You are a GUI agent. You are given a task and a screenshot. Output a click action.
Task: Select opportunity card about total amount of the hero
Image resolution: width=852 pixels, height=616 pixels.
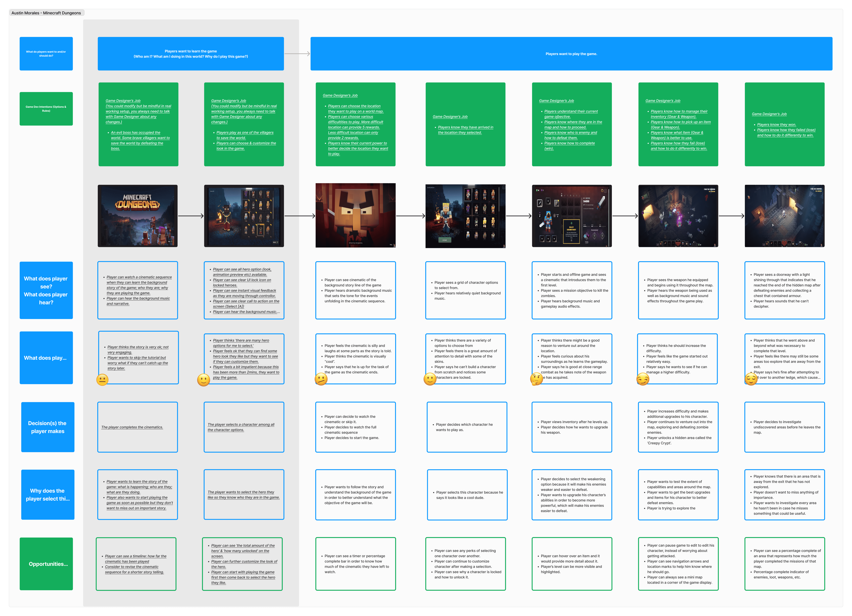[x=242, y=564]
